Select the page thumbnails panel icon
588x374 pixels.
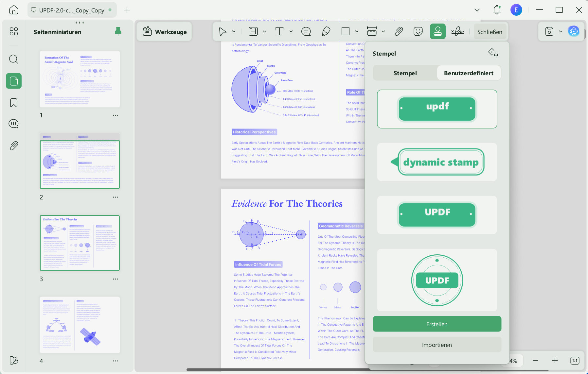pos(14,81)
